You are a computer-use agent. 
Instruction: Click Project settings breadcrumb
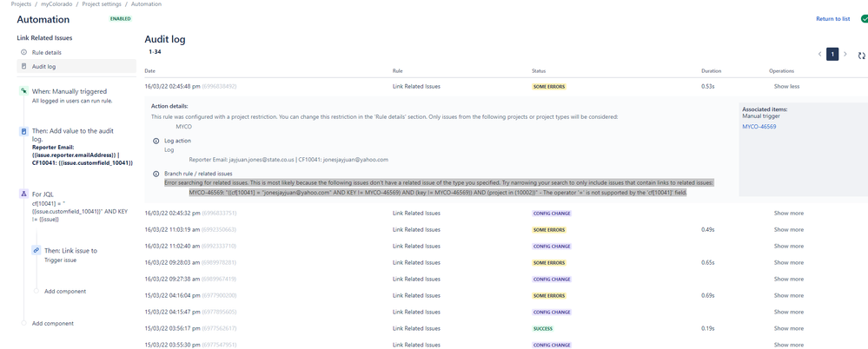click(x=102, y=3)
